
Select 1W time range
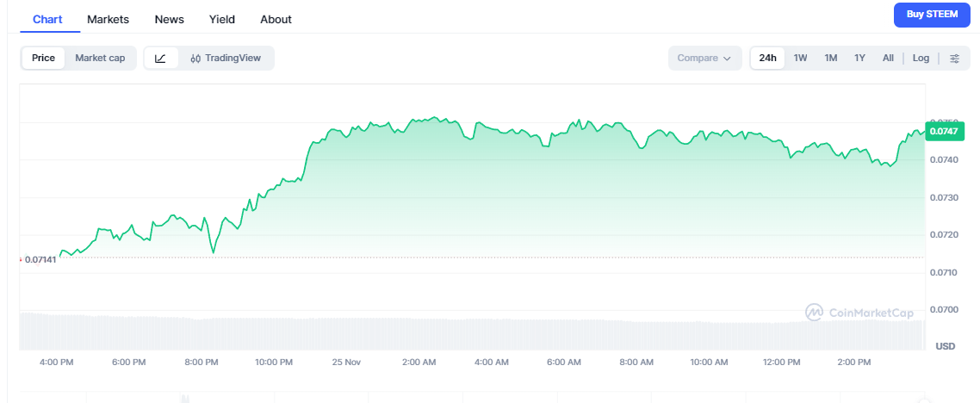coord(801,58)
